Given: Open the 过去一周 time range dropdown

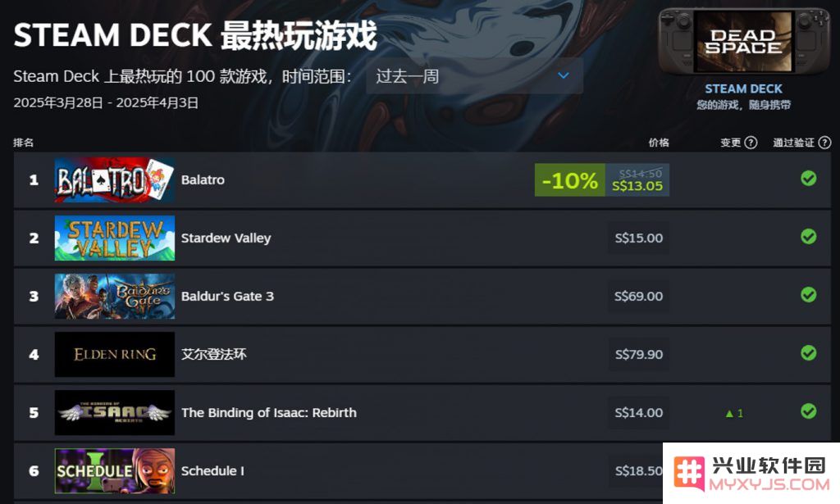Looking at the screenshot, I should click(475, 76).
